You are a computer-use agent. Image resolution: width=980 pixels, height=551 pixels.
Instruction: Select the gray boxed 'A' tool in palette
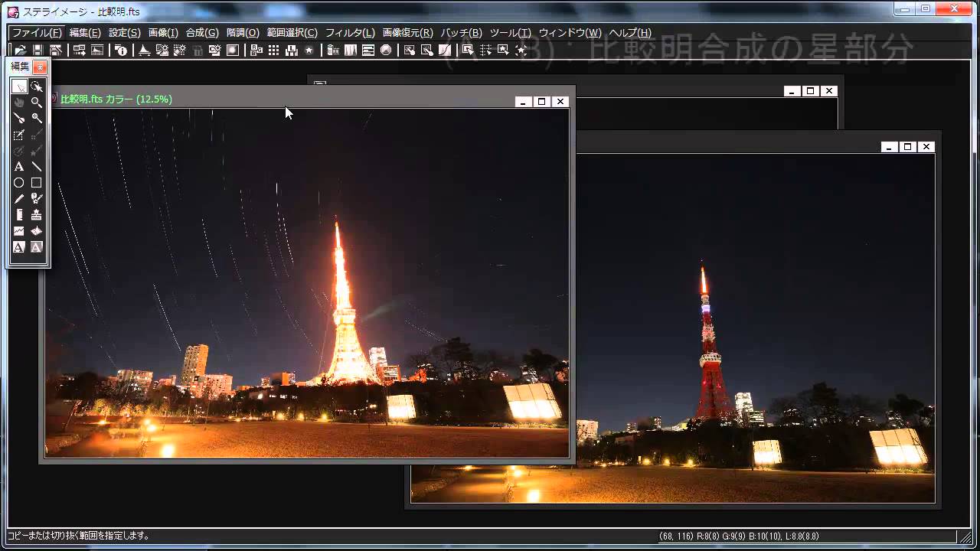pyautogui.click(x=36, y=246)
